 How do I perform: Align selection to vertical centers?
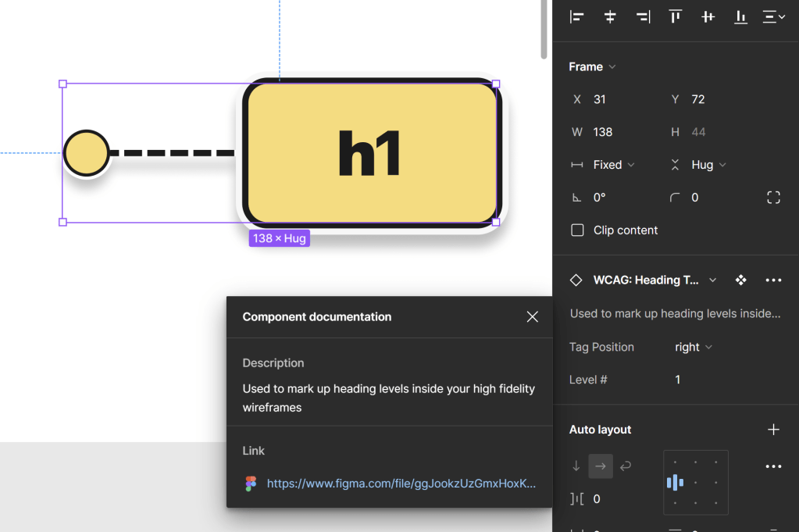tap(708, 16)
